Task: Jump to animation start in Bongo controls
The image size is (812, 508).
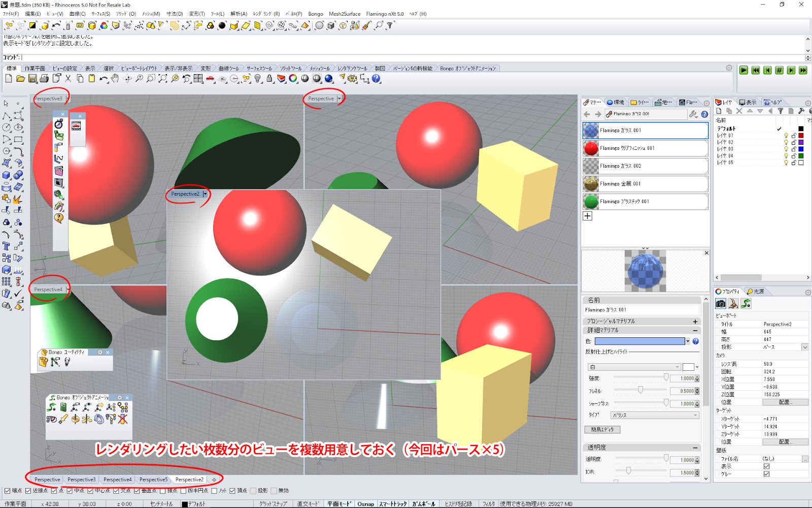Action: (x=756, y=71)
